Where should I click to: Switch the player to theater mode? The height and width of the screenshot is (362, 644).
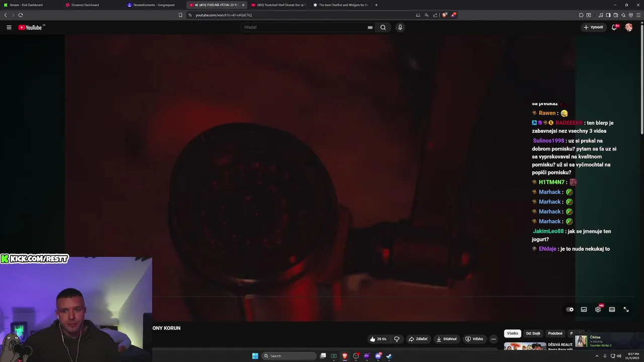pos(612,310)
